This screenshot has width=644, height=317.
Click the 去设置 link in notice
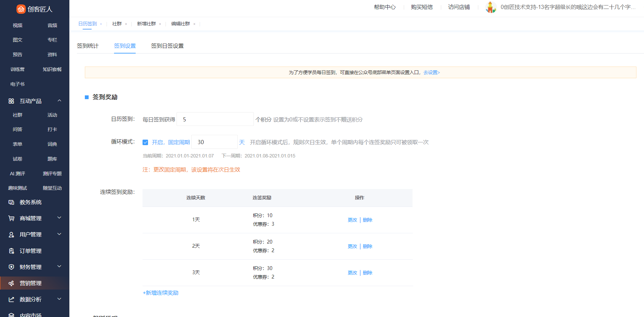431,72
